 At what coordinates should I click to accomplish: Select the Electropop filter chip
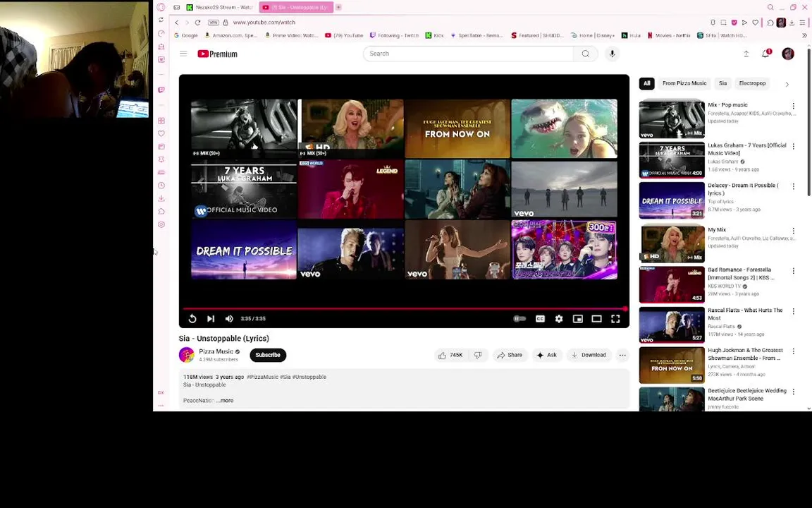pos(752,83)
